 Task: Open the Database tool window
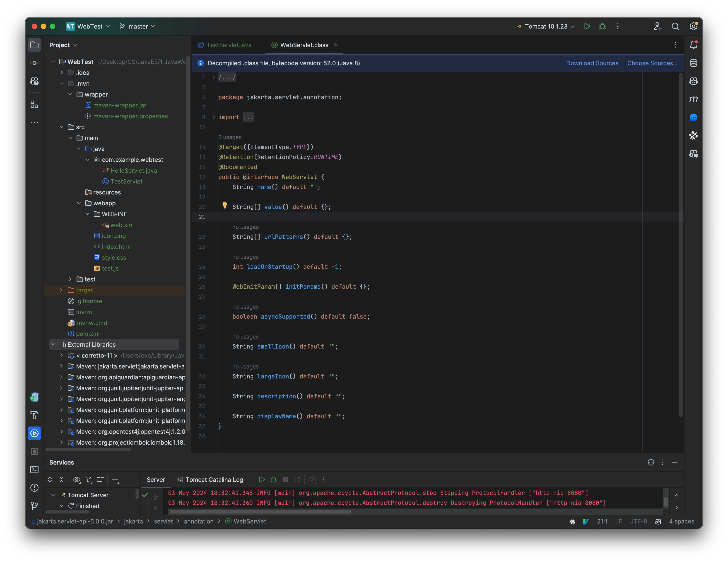coord(693,63)
